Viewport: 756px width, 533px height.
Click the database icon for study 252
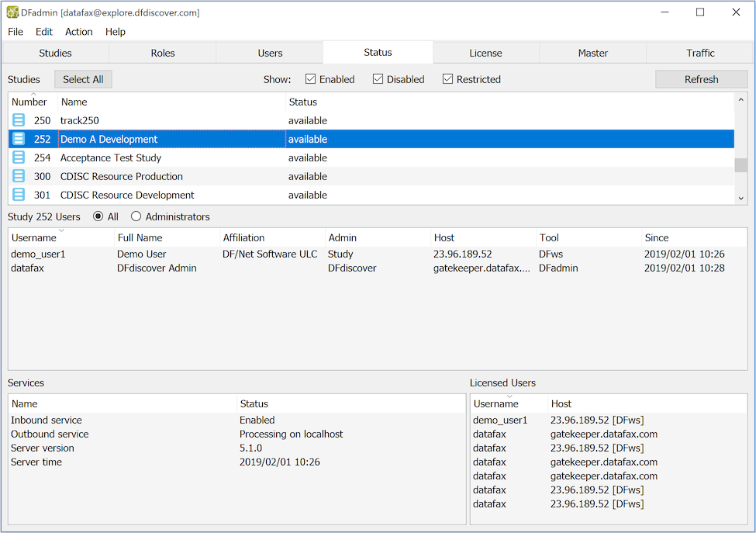[x=19, y=139]
